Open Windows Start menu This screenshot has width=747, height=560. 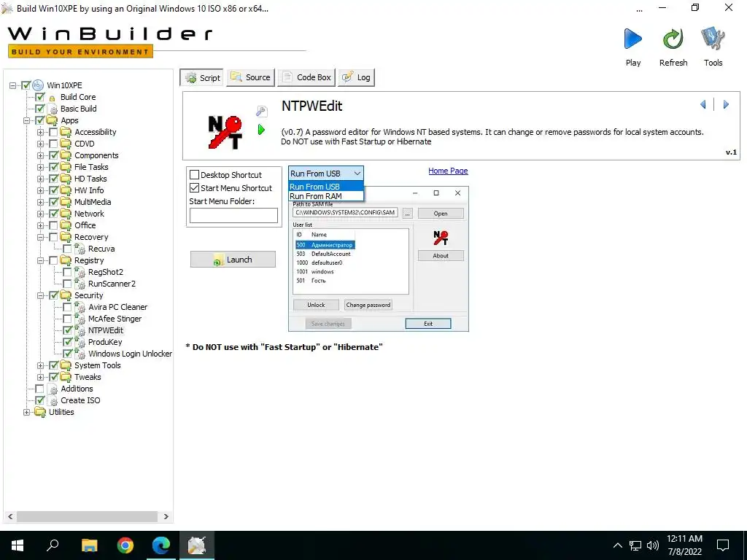18,545
